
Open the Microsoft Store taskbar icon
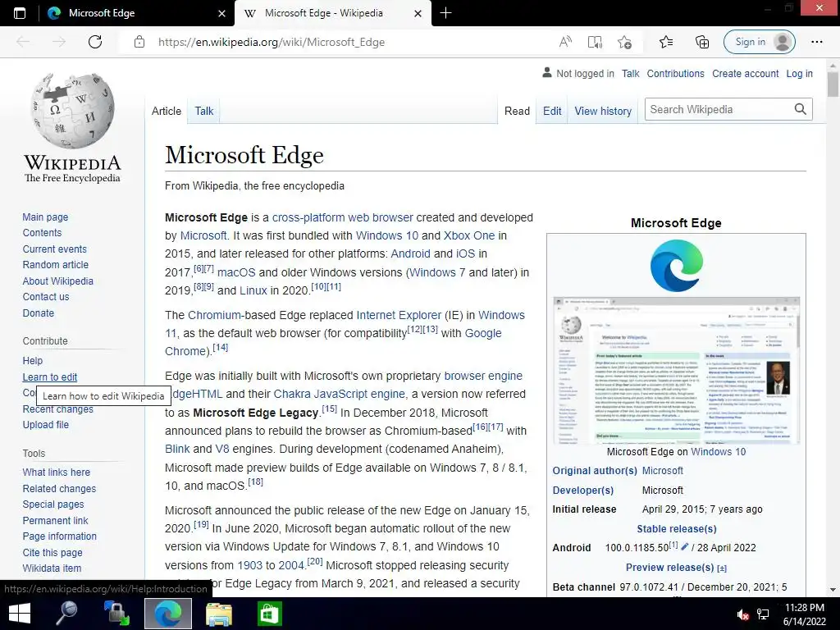coord(269,614)
